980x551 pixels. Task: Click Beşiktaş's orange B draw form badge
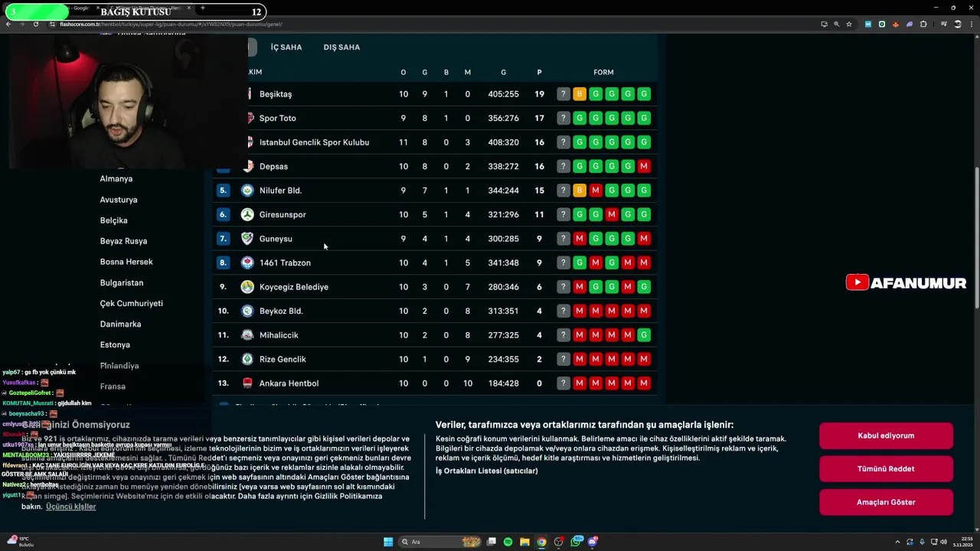pos(580,94)
